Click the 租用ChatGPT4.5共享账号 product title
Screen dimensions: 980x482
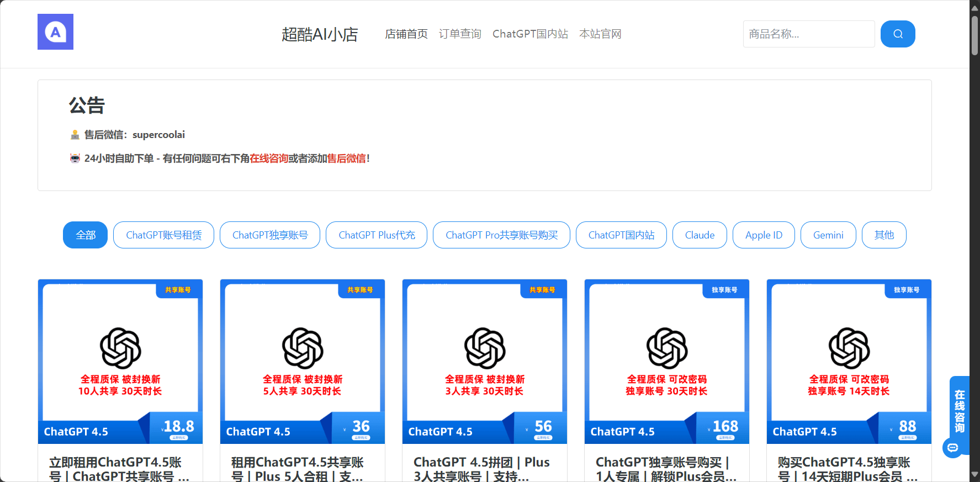click(298, 469)
